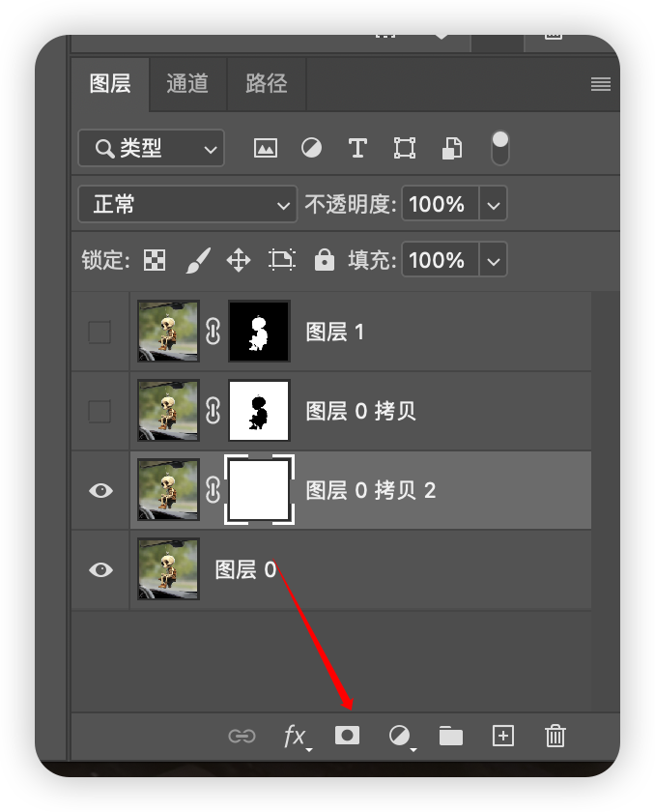655x812 pixels.
Task: Switch to the 图层 tab
Action: pos(110,84)
